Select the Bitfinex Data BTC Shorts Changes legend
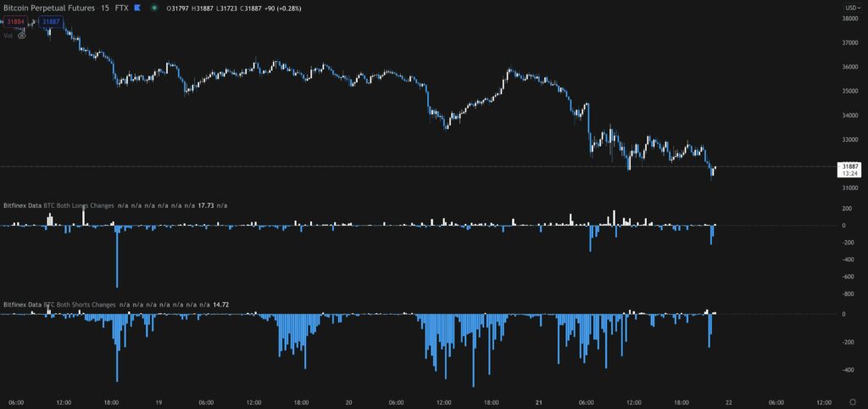868x409 pixels. 59,305
